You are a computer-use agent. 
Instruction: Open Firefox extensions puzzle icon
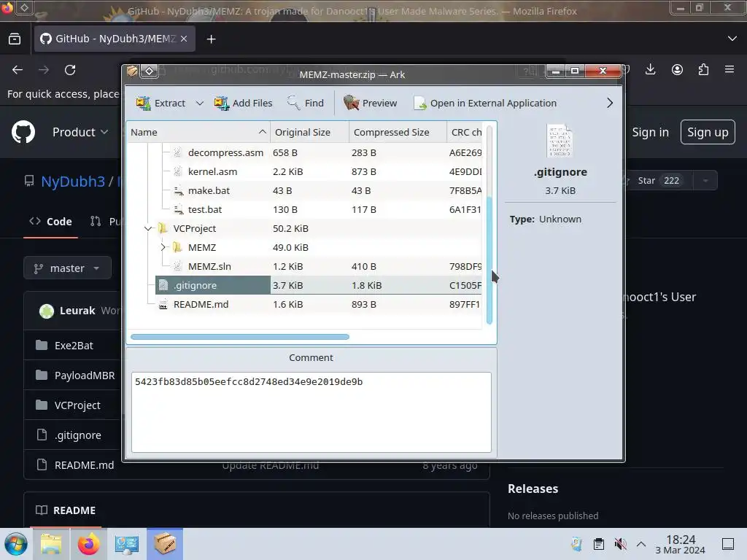pyautogui.click(x=703, y=69)
